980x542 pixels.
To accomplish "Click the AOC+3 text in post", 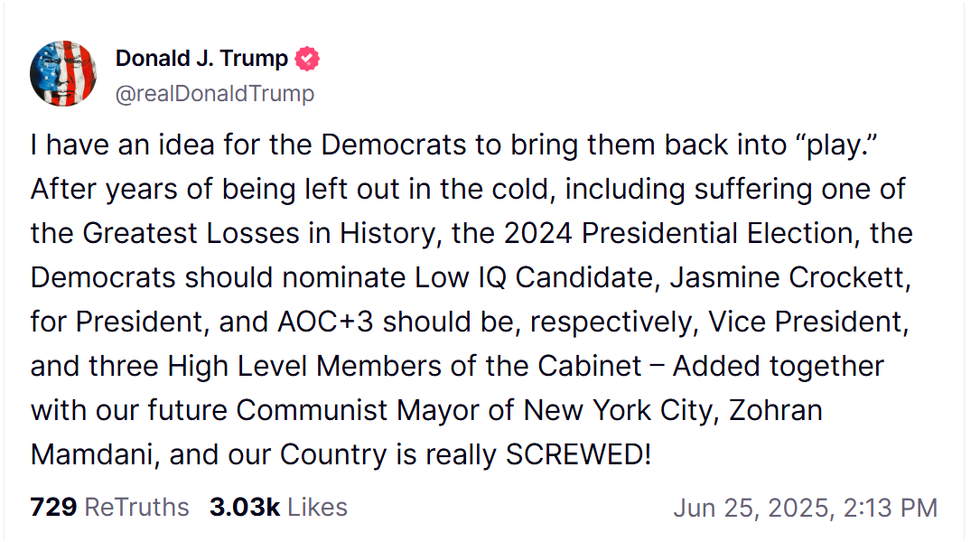I will coord(326,322).
